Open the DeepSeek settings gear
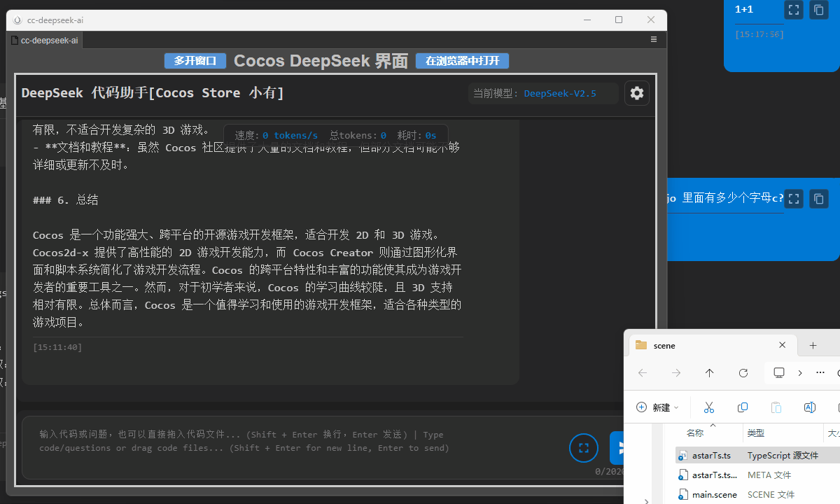This screenshot has width=840, height=504. tap(637, 93)
